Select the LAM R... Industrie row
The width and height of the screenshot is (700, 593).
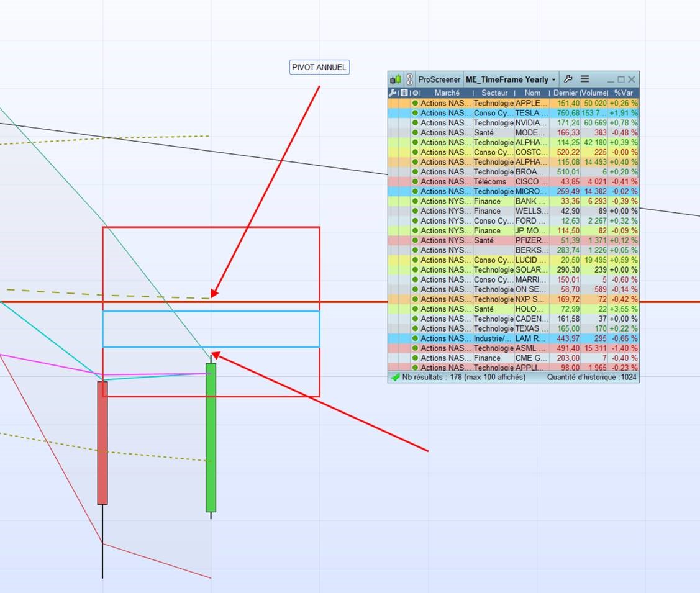[514, 338]
